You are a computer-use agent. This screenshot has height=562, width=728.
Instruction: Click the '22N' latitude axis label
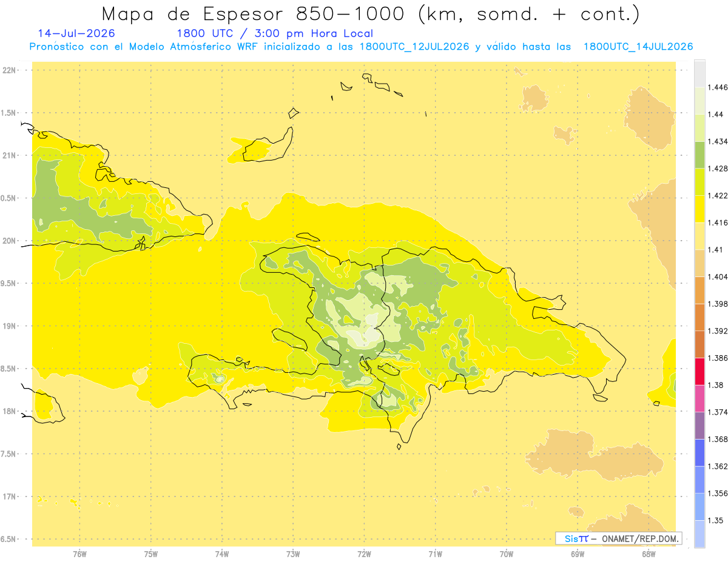point(8,70)
